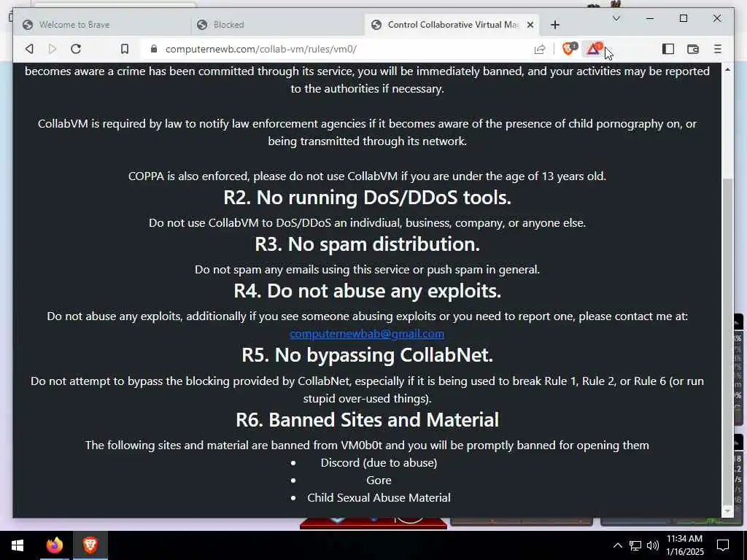Open the taskbar clock showing 11:34 AM
The height and width of the screenshot is (560, 747).
coord(684,545)
